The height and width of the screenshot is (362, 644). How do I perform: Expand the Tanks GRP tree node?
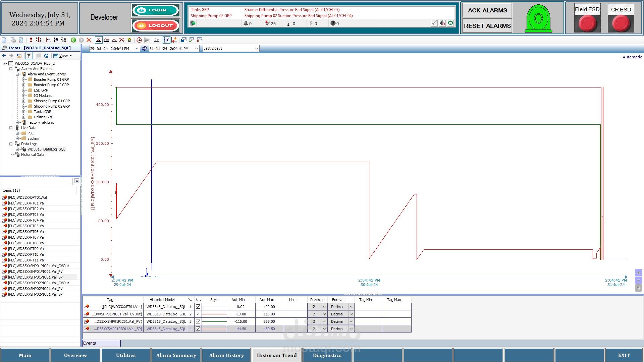[x=24, y=112]
